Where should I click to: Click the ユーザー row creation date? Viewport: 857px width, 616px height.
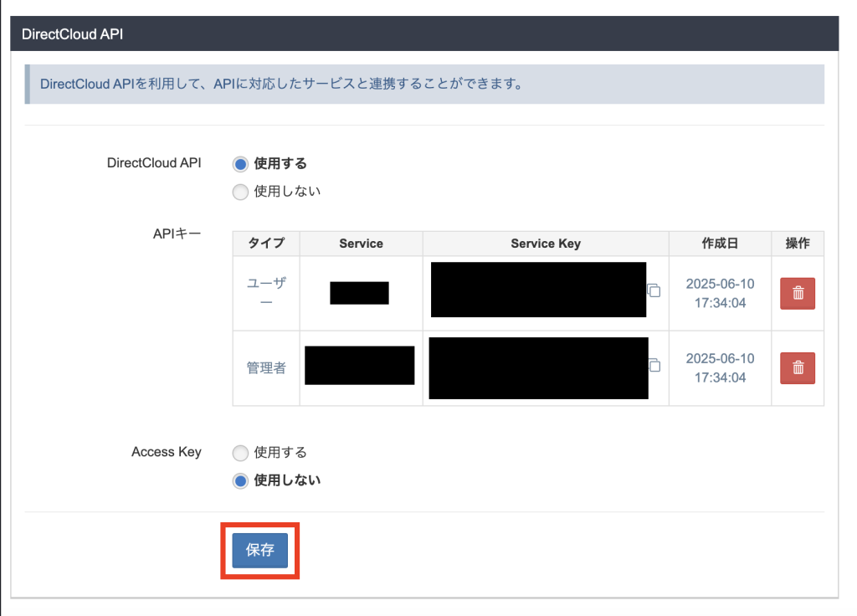pyautogui.click(x=720, y=293)
